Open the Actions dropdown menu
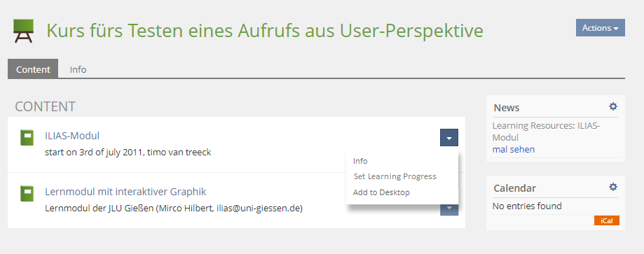The image size is (644, 254). pos(600,28)
